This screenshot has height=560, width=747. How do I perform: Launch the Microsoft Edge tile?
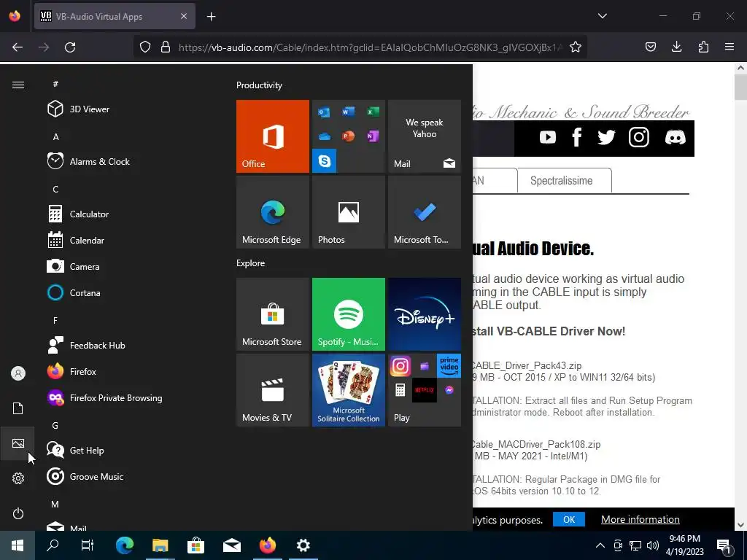273,212
